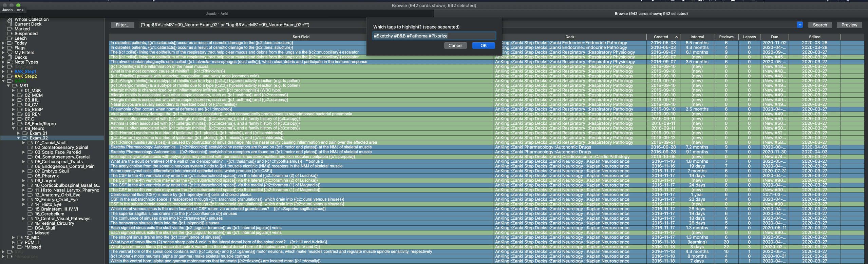Viewport: 868px width, 264px height.
Task: Expand the 01_Cranial_Vault tag branch
Action: pyautogui.click(x=24, y=143)
